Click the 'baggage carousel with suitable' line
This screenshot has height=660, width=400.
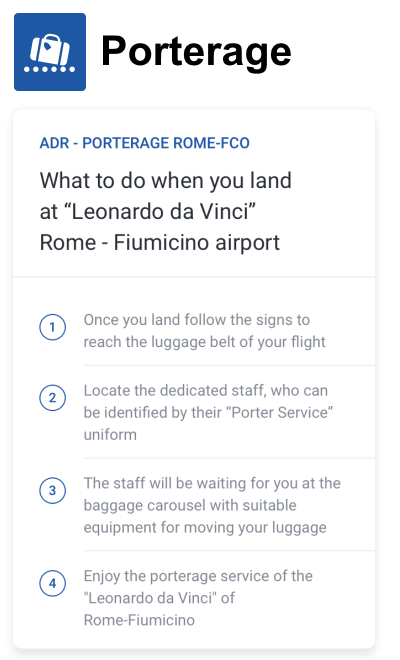190,505
